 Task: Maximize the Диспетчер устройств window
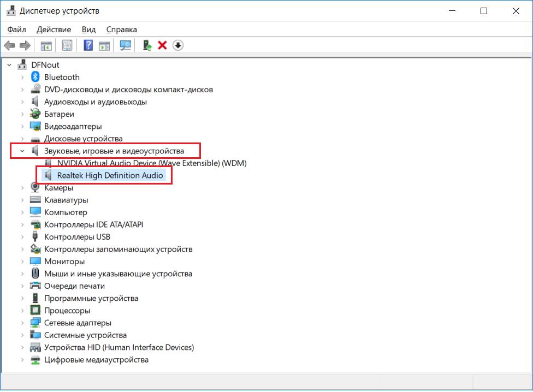(x=484, y=11)
